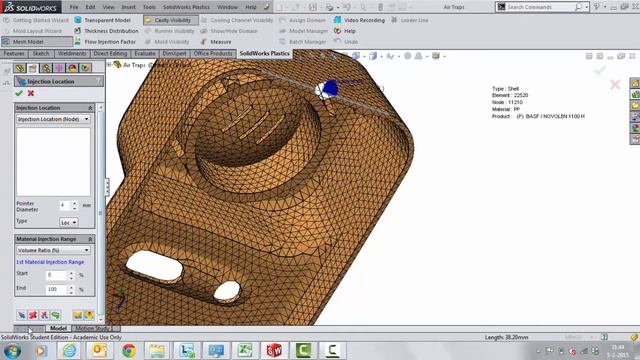Screen dimensions: 640x360
Task: Cancel injection location with red X
Action: tap(31, 93)
